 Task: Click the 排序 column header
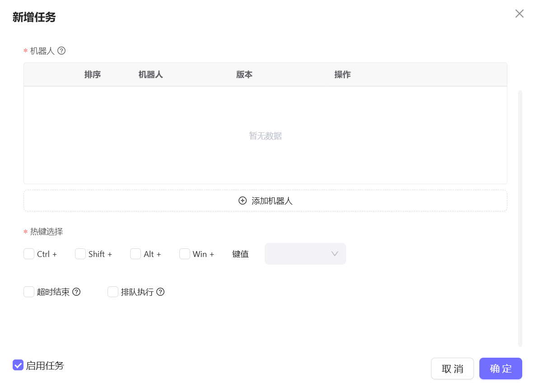click(x=93, y=74)
